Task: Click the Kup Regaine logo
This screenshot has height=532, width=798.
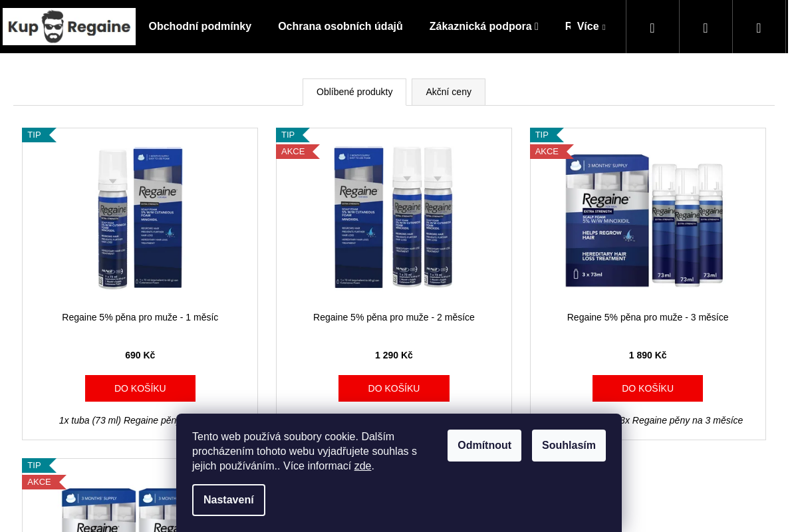Action: pyautogui.click(x=69, y=27)
